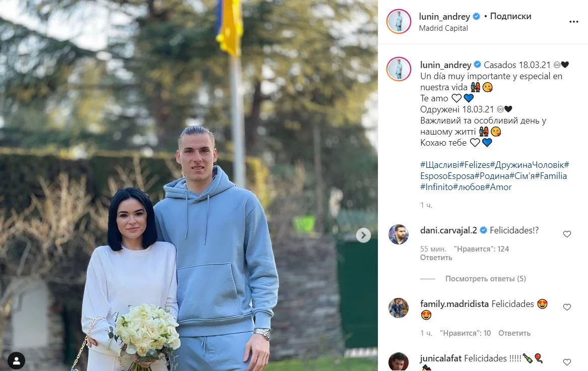Open Madrid Capital location link
Viewport: 588px width, 371px height.
(443, 28)
